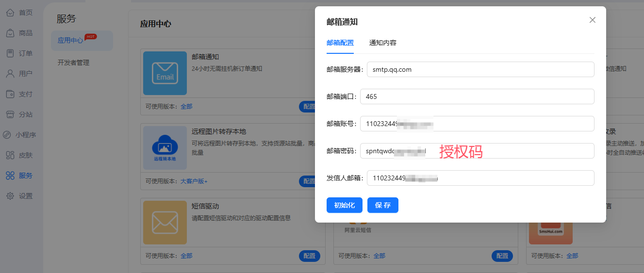This screenshot has width=644, height=273.
Task: Open the 皮肤 skin icon
Action: tap(10, 155)
